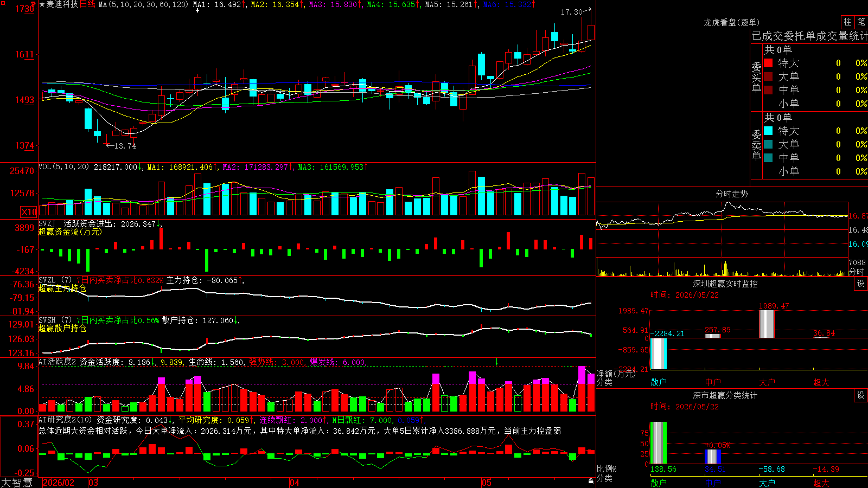Select the VOL(5,10,20) indicator label

click(63, 167)
